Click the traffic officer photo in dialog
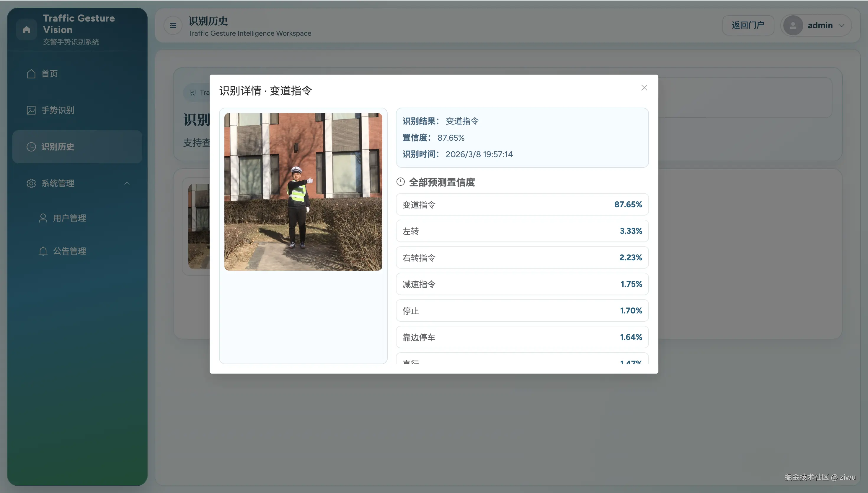Image resolution: width=868 pixels, height=493 pixels. point(303,192)
